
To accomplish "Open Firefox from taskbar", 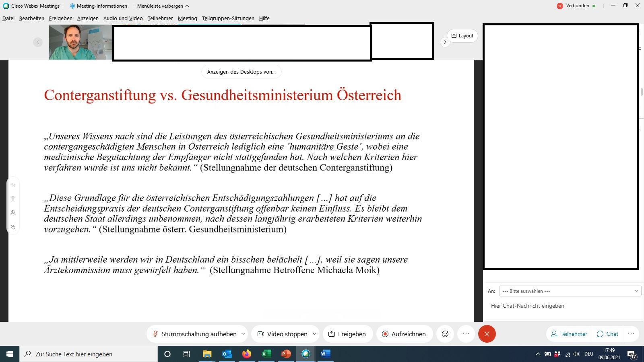I will (246, 354).
